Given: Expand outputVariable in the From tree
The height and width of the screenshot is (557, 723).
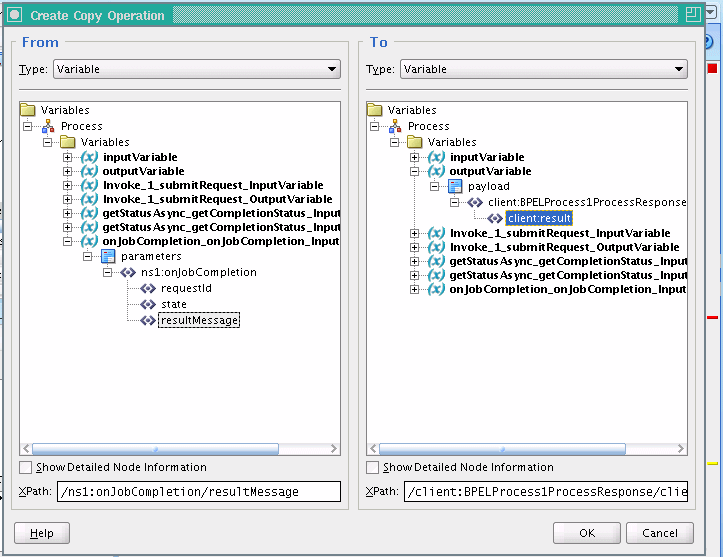Looking at the screenshot, I should (67, 172).
